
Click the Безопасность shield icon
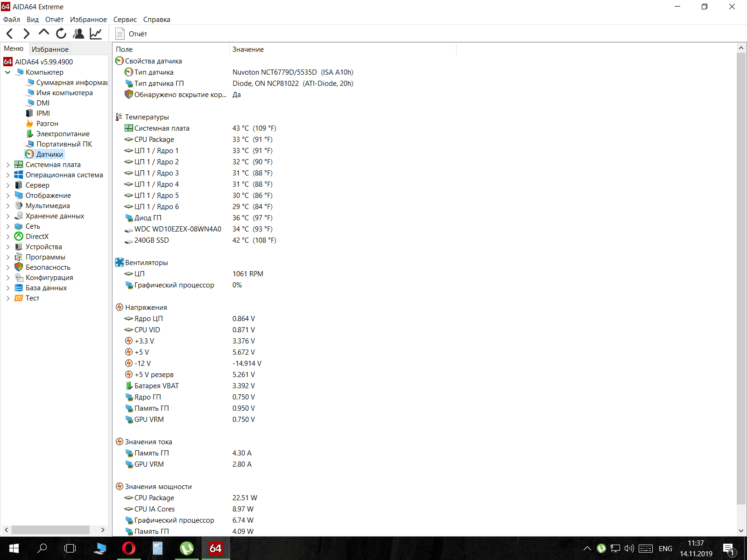19,267
